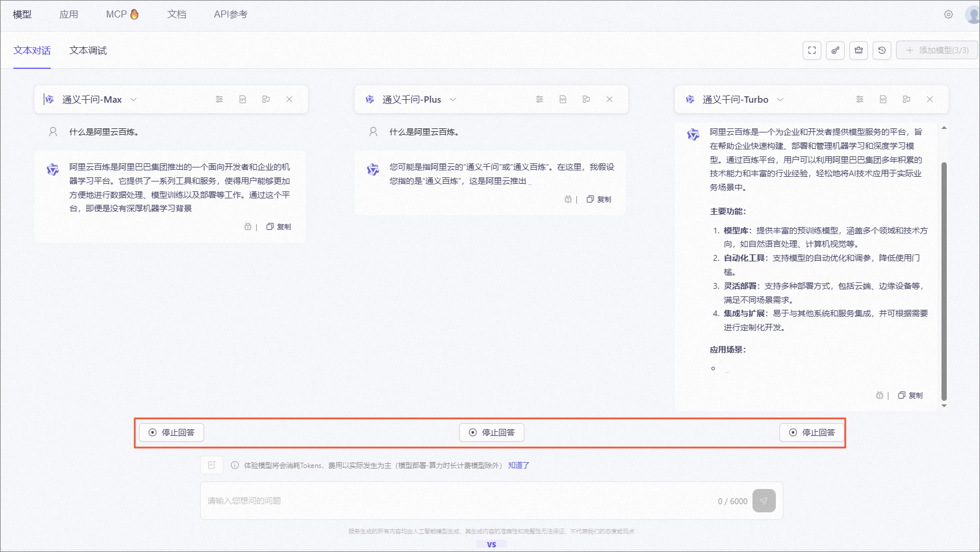Stop the 通义千问-Plus response with 停止回答
The height and width of the screenshot is (552, 980).
coord(492,432)
